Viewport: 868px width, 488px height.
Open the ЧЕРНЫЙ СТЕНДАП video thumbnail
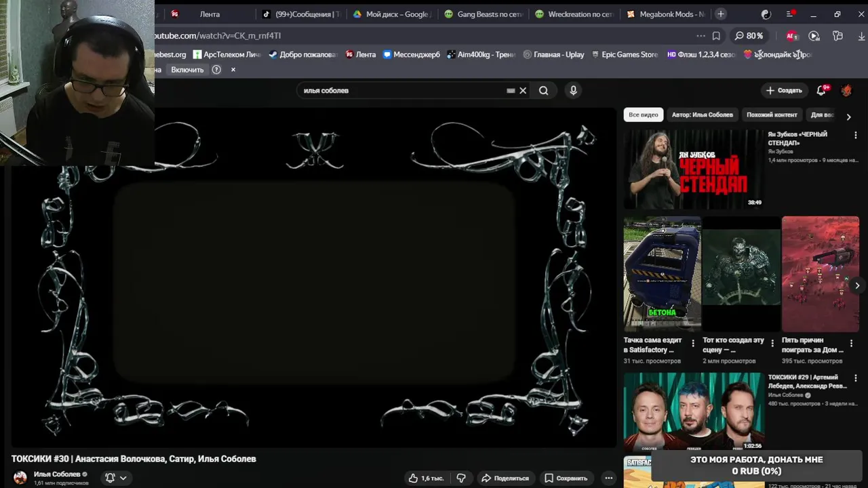[x=693, y=169]
